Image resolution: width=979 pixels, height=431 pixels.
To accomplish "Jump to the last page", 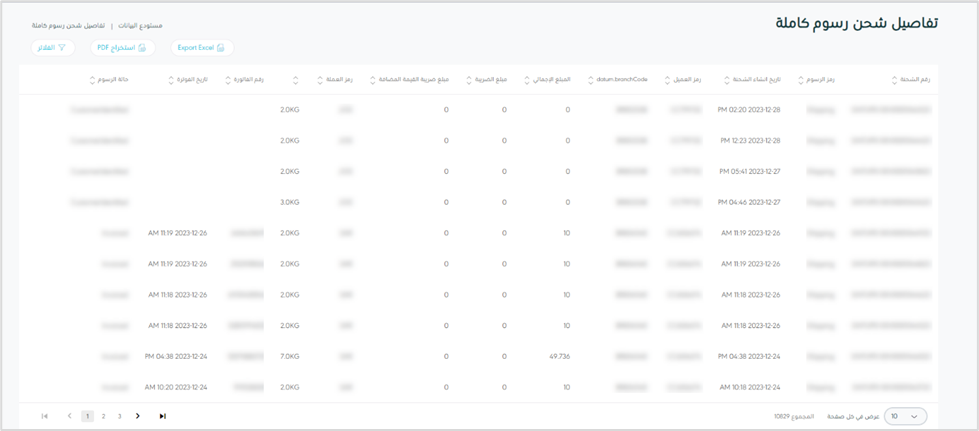I will pos(162,416).
